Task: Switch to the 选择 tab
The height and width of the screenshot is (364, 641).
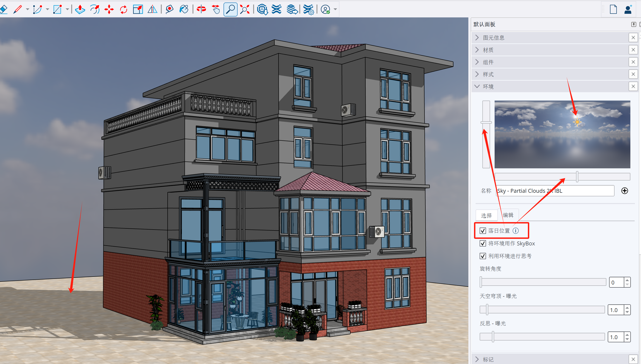Action: click(486, 215)
